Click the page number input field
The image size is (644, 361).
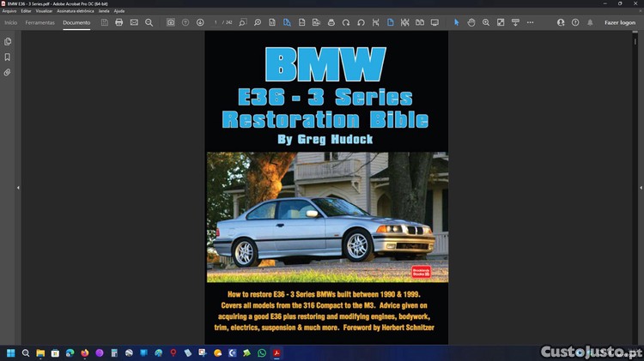point(217,22)
